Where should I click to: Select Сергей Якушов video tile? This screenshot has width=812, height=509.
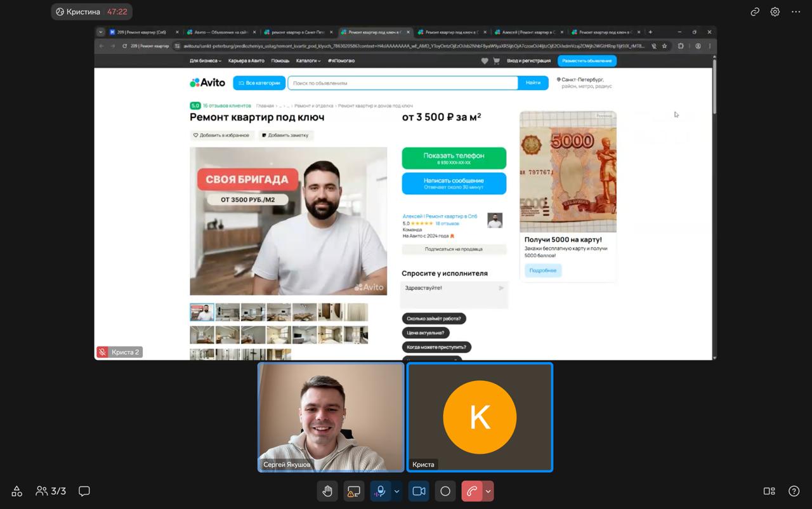point(331,417)
